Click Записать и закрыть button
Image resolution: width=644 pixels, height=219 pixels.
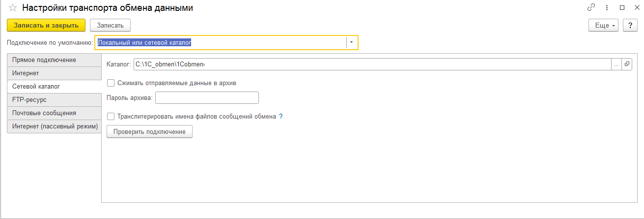click(x=46, y=25)
